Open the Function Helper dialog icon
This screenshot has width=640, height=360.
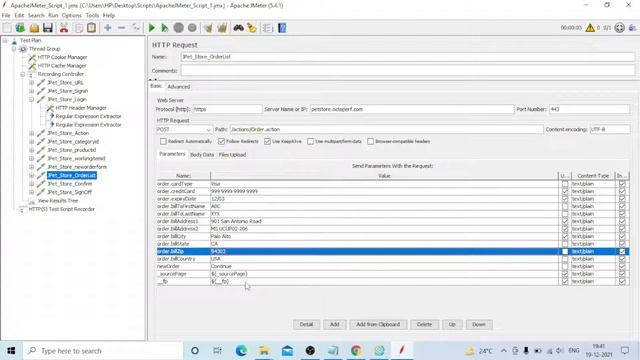point(268,28)
